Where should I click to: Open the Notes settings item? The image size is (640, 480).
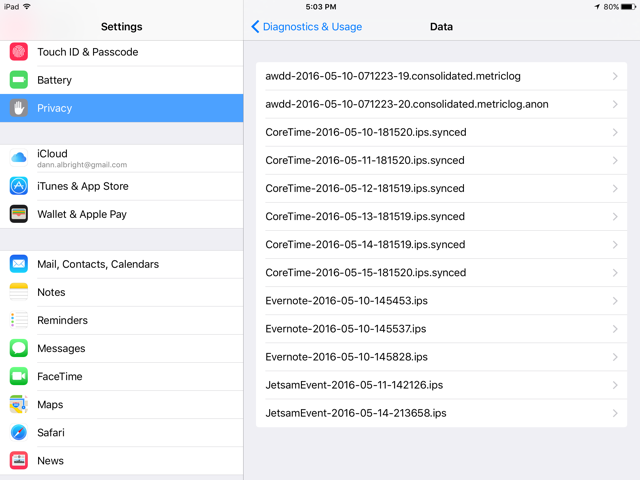(x=122, y=292)
